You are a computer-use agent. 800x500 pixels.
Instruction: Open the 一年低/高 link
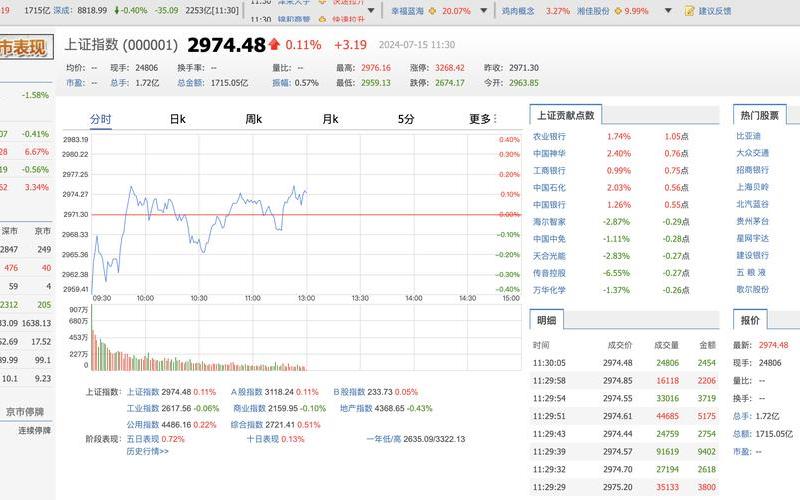tap(383, 439)
